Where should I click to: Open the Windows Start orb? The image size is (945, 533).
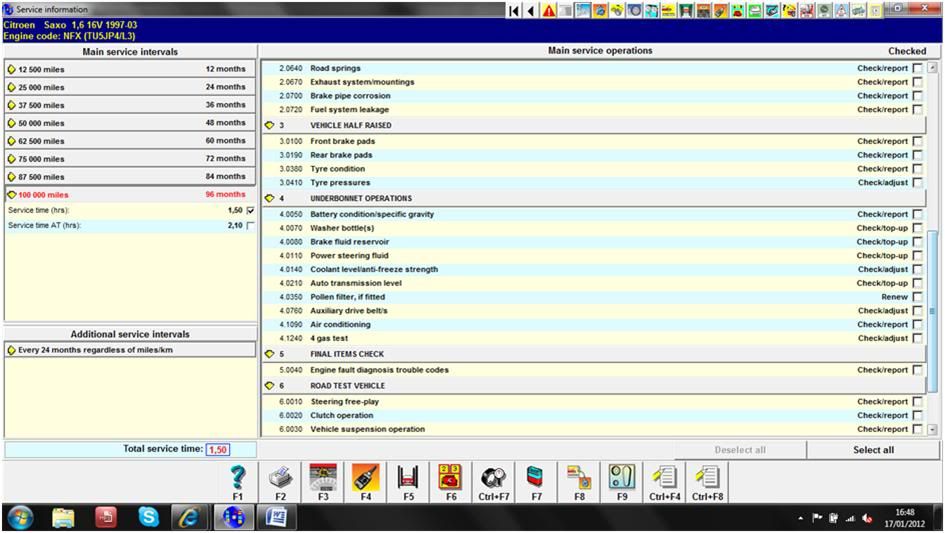pyautogui.click(x=21, y=517)
